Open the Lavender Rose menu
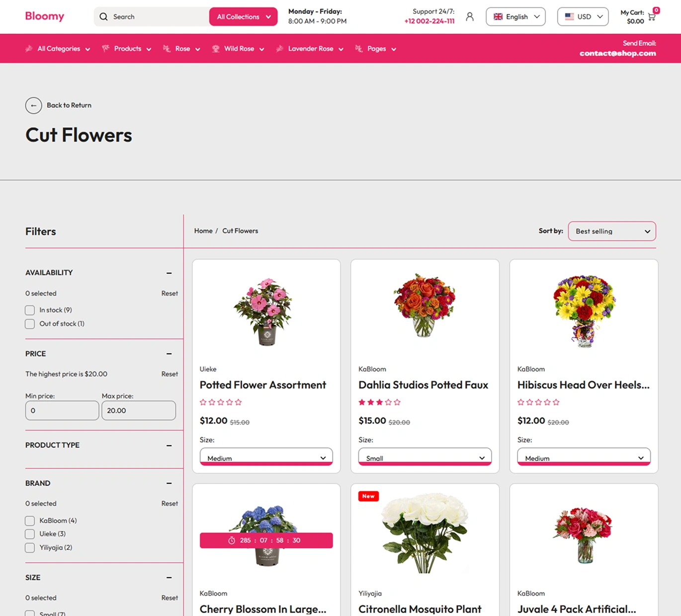Image resolution: width=681 pixels, height=616 pixels. coord(310,49)
